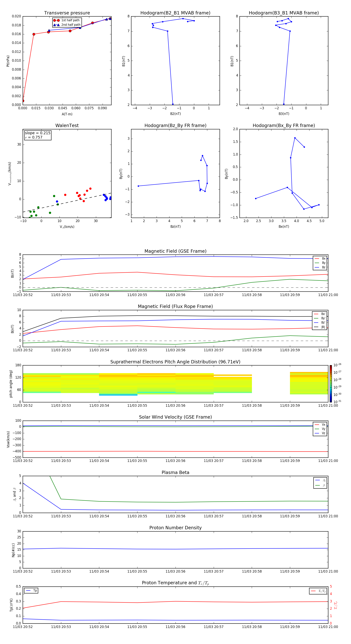This screenshot has height=644, width=351.
Task: Click the 'Bx(nT)' x-axis label
Action: pyautogui.click(x=284, y=227)
